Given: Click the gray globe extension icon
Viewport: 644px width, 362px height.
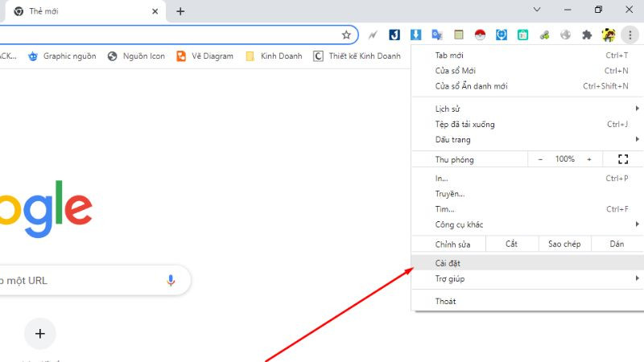Looking at the screenshot, I should pos(566,35).
